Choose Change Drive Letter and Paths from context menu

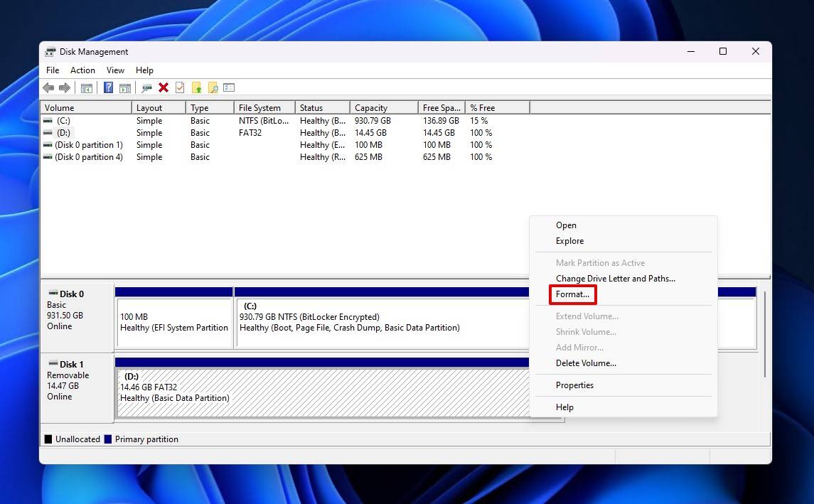(616, 278)
